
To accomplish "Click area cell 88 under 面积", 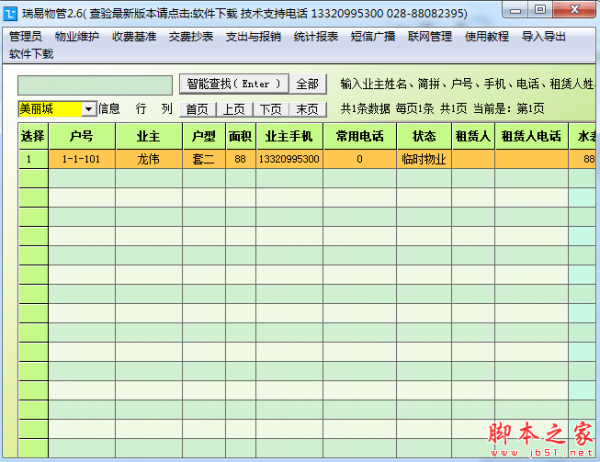I will coord(240,159).
